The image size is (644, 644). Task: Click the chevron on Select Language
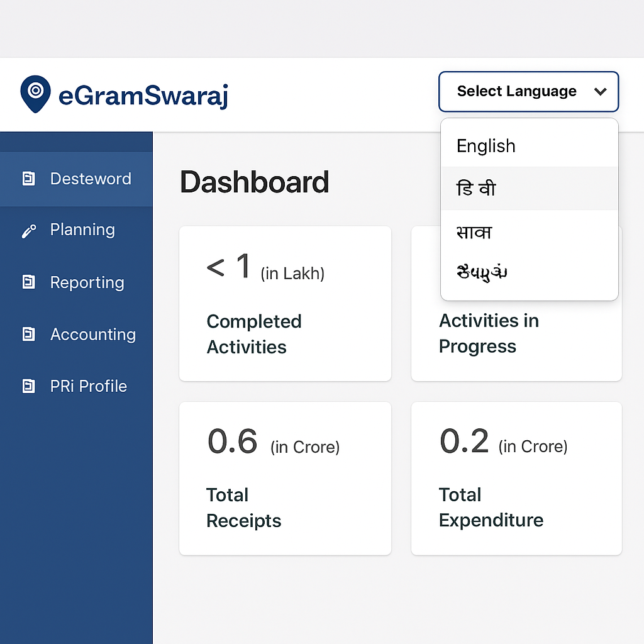(600, 91)
